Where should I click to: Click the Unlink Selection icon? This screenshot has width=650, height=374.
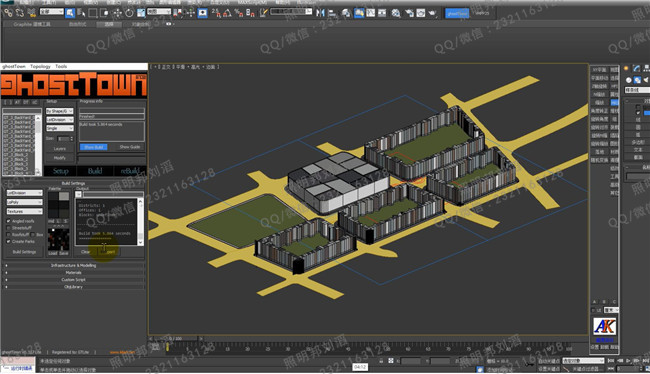[19, 13]
